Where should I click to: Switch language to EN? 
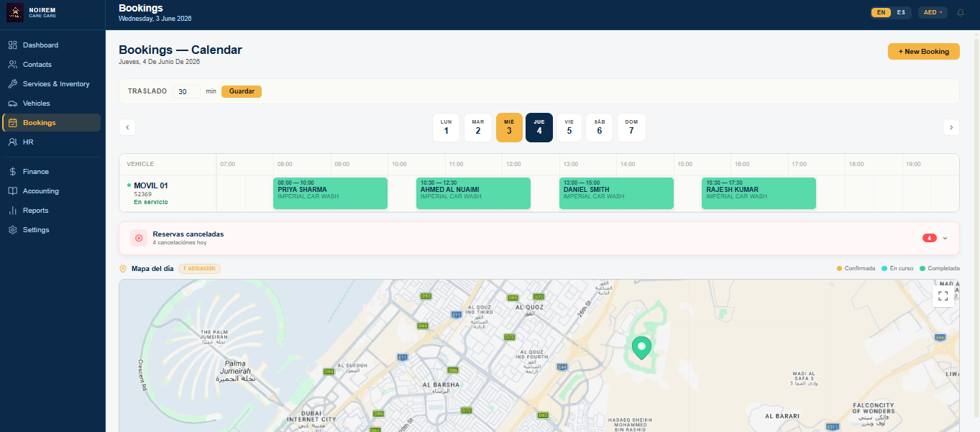[881, 12]
